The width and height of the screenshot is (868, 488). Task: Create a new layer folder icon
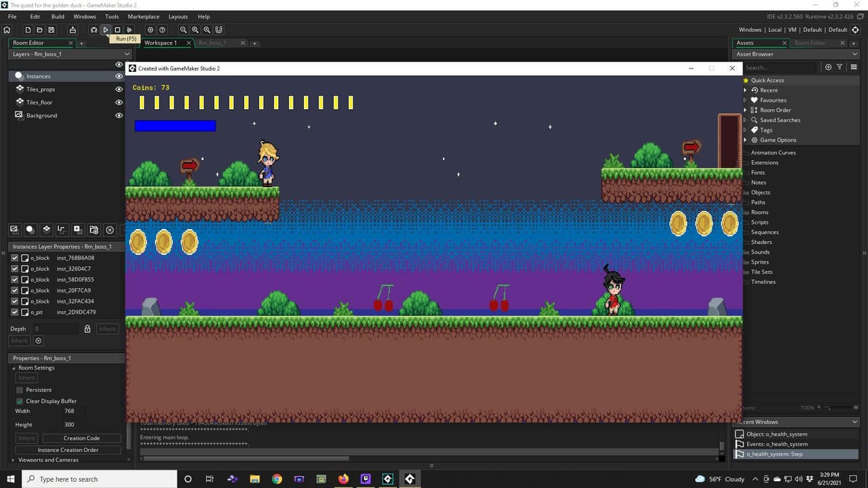coord(94,230)
